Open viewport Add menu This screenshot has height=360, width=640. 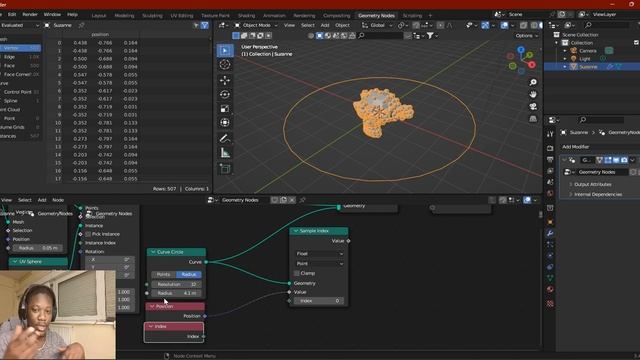click(x=325, y=25)
